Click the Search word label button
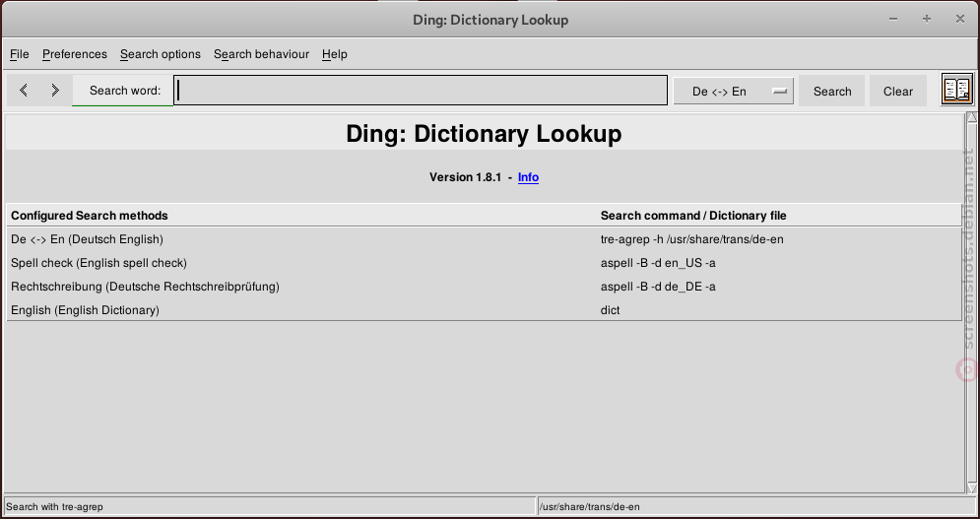Viewport: 980px width, 519px height. point(123,91)
